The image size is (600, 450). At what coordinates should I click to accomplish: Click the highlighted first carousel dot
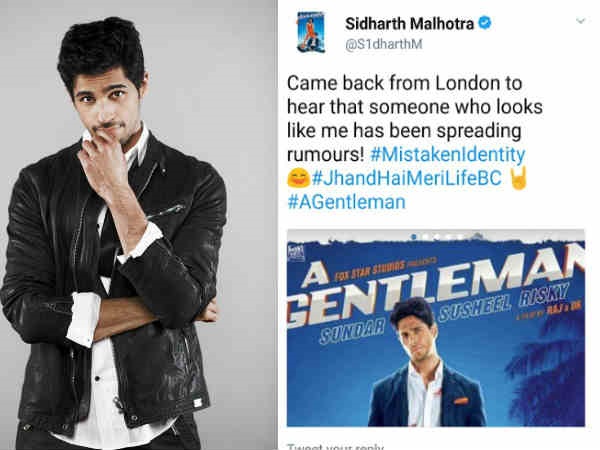click(x=414, y=237)
